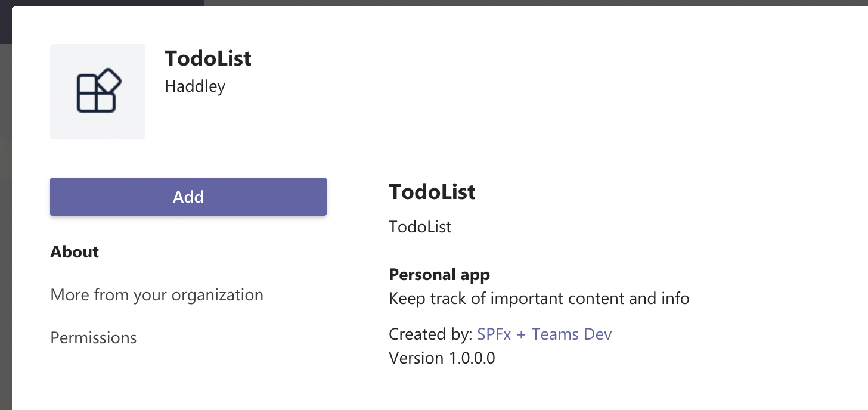Open More from your organization

click(x=157, y=295)
